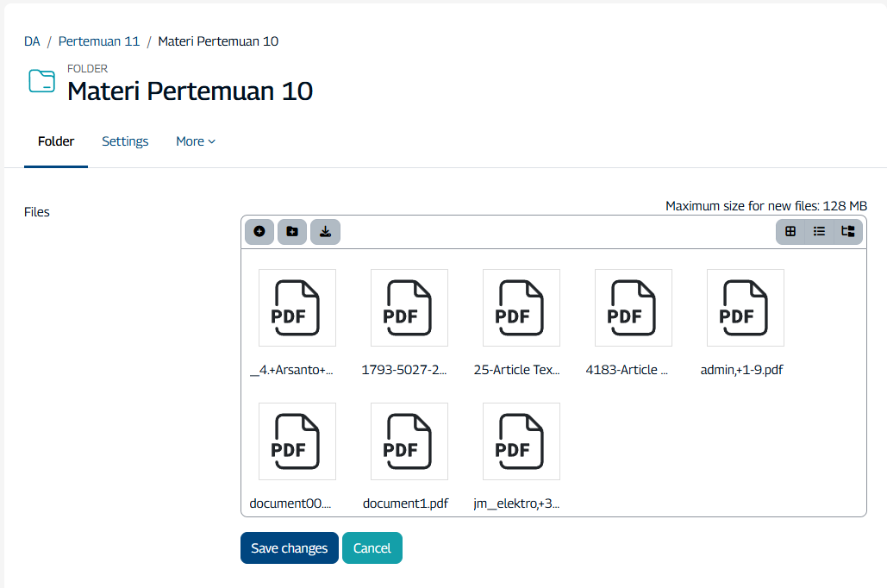887x588 pixels.
Task: Go to Pertemuan 11 breadcrumb link
Action: (99, 41)
